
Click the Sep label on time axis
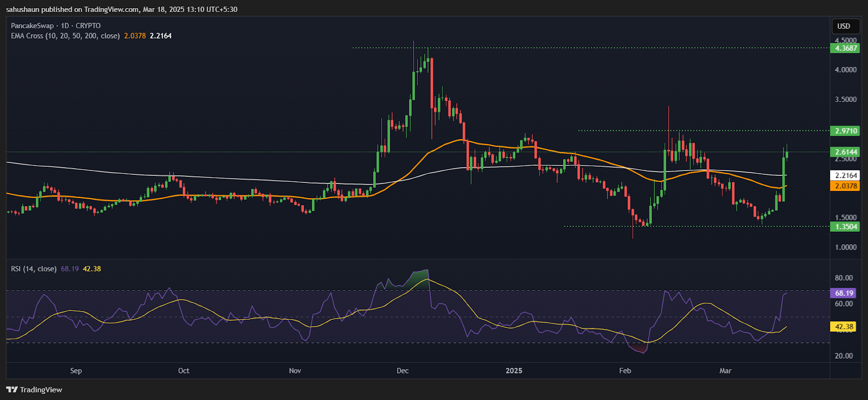click(76, 371)
